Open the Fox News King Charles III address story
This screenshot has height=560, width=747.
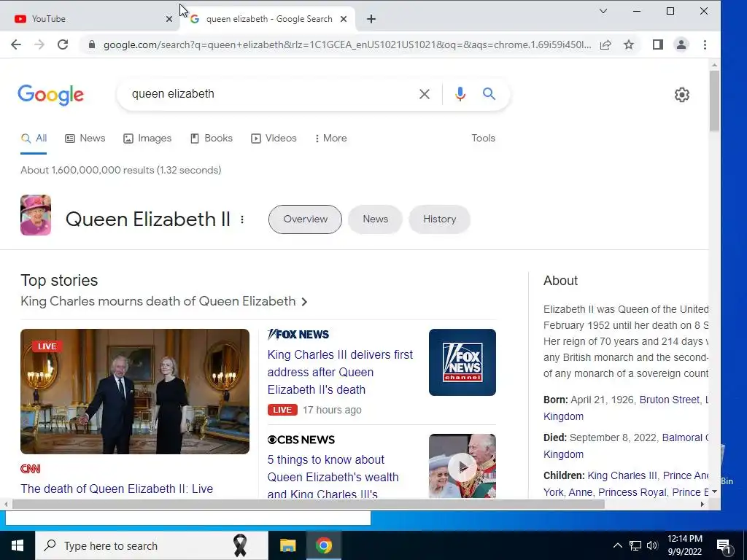point(340,373)
